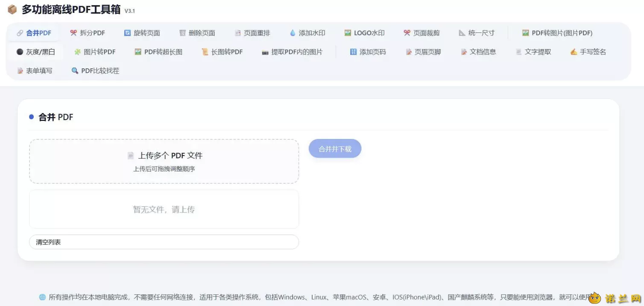Click the 多功能离线PDF工具箱 title
The image size is (644, 306).
click(x=71, y=9)
